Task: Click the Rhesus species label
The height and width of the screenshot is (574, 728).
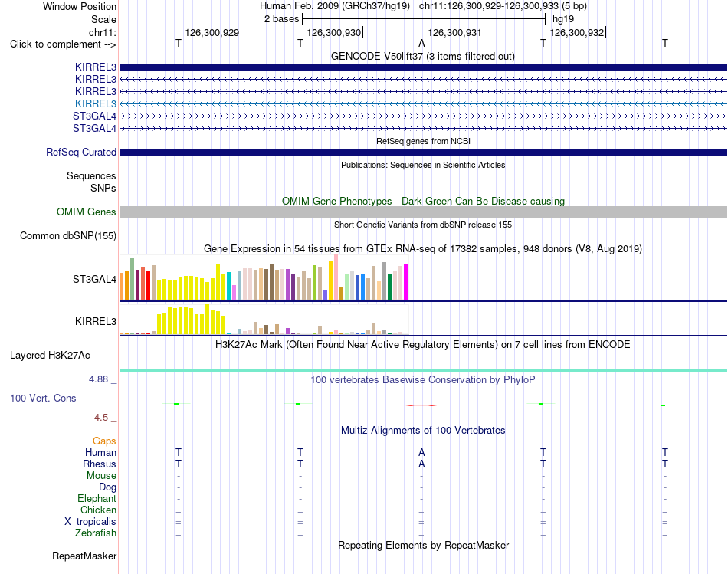Action: 100,464
